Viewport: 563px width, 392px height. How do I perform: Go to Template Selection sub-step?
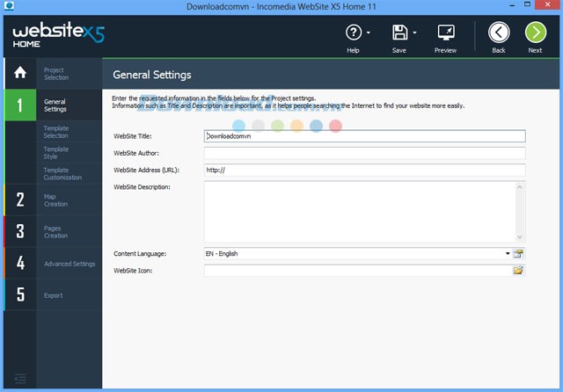click(55, 132)
